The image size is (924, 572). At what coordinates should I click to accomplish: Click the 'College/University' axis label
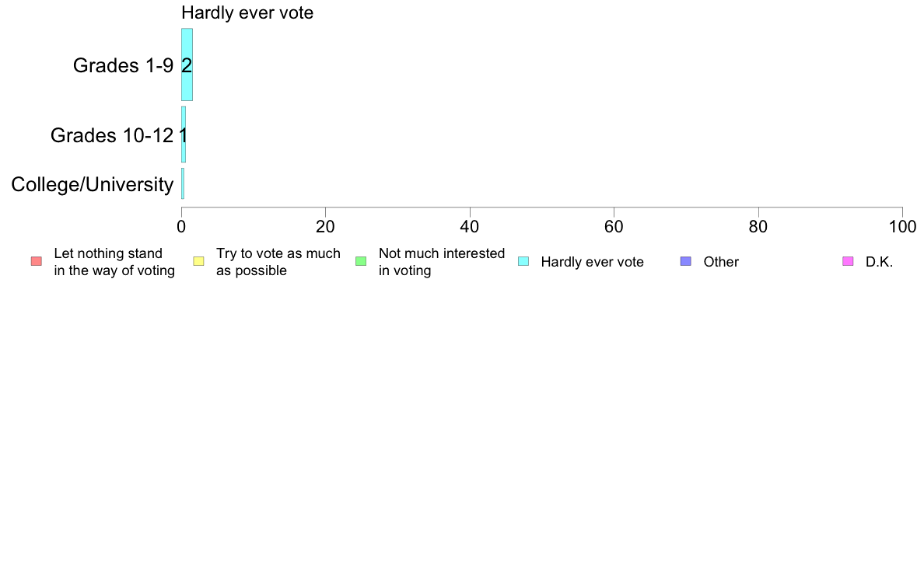point(93,184)
